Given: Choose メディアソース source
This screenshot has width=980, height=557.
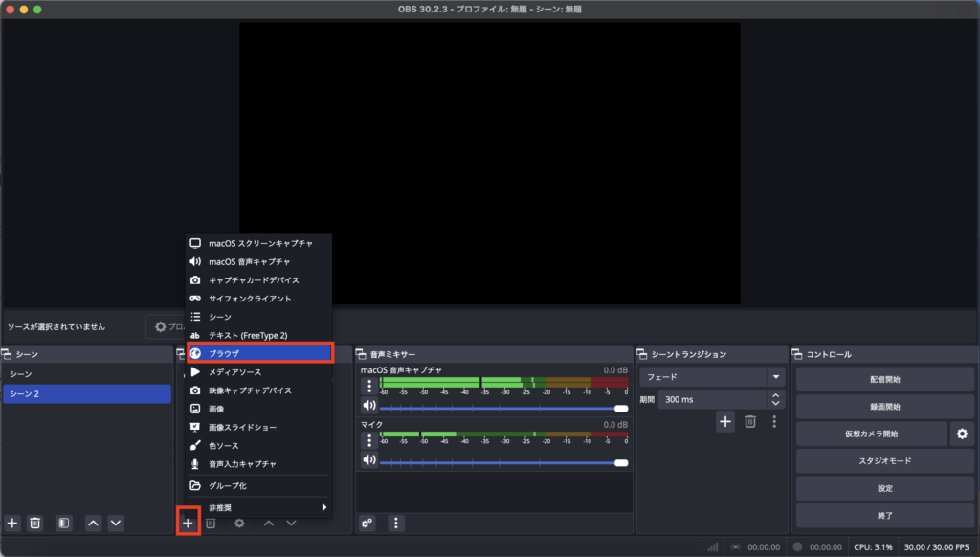Looking at the screenshot, I should [x=258, y=372].
